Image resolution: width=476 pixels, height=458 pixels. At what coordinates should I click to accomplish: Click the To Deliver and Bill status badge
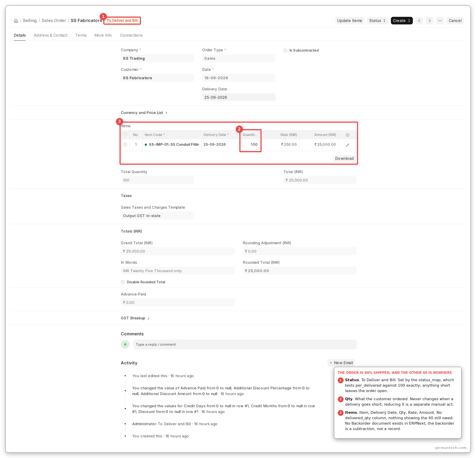[122, 20]
